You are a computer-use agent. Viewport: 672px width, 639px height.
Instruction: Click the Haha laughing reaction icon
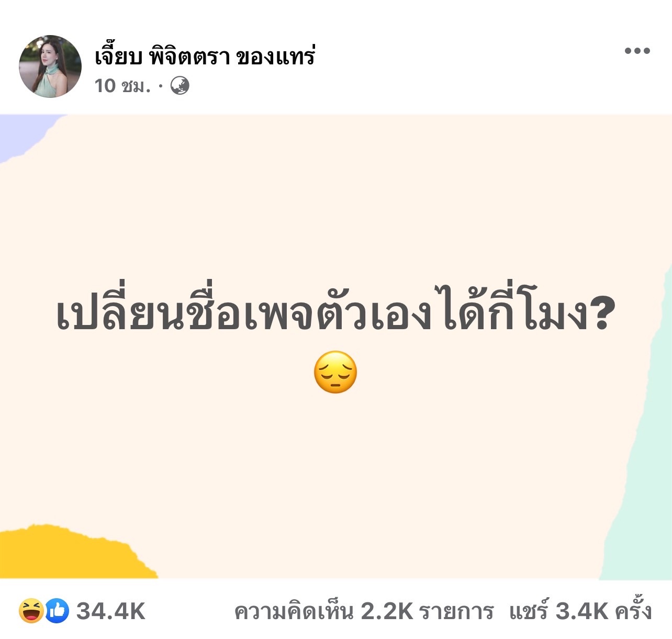pyautogui.click(x=31, y=611)
